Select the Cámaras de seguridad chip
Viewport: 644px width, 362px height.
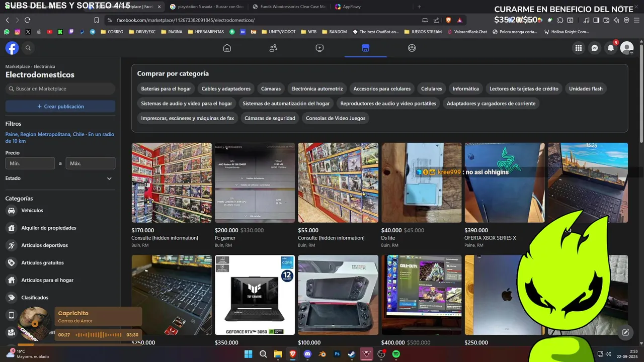[270, 118]
